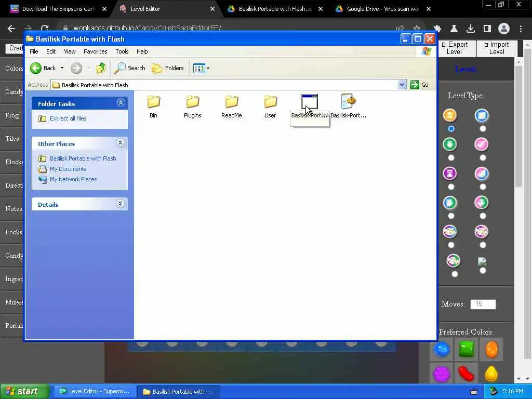Click the orange moves level type icon
The height and width of the screenshot is (399, 532).
pos(450,115)
